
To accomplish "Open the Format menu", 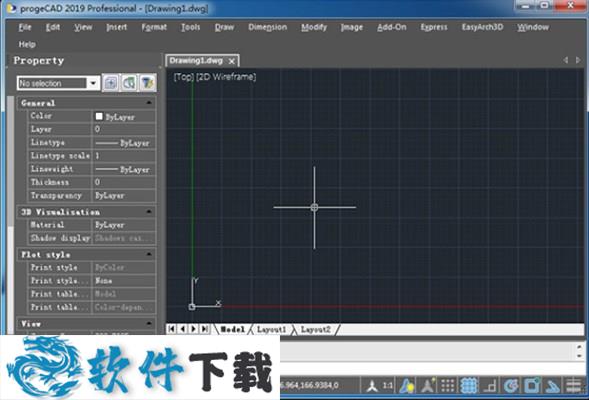I will [x=154, y=27].
